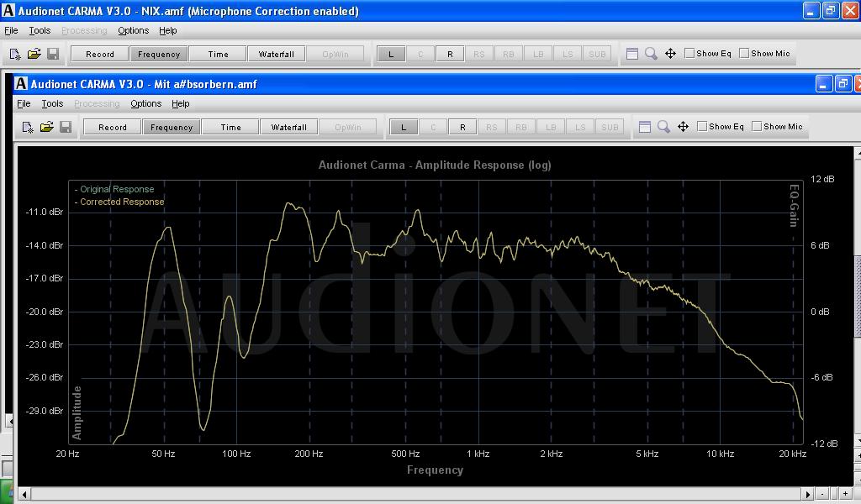
Task: Restore down the NIX.amf window
Action: tap(830, 10)
